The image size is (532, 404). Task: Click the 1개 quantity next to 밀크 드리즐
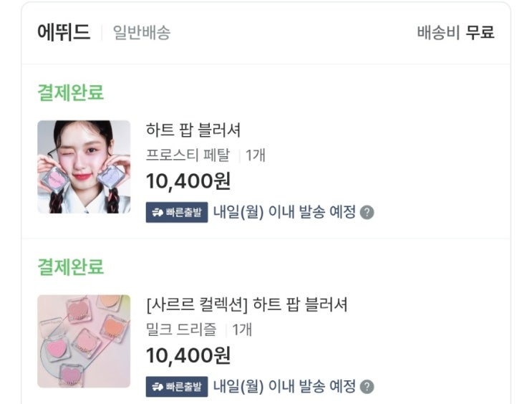[242, 330]
